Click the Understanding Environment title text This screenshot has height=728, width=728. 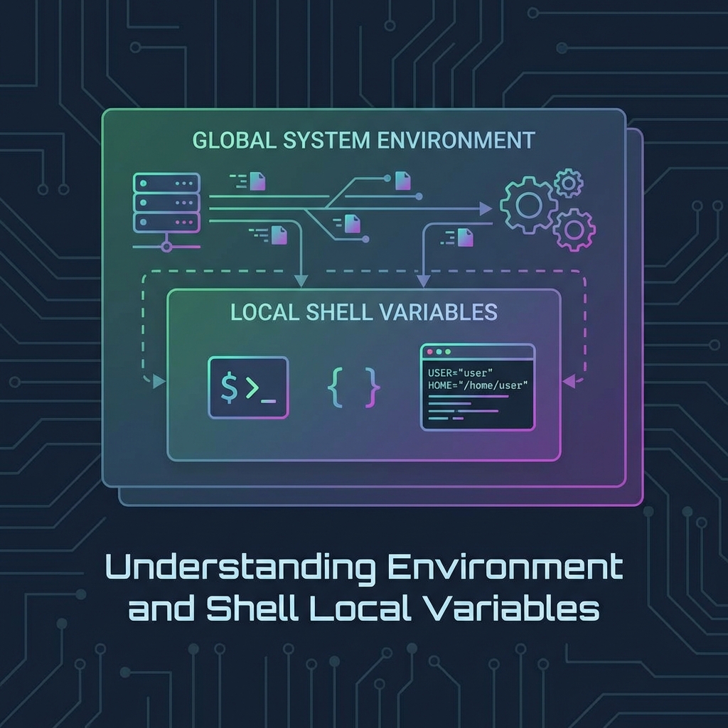[x=364, y=567]
